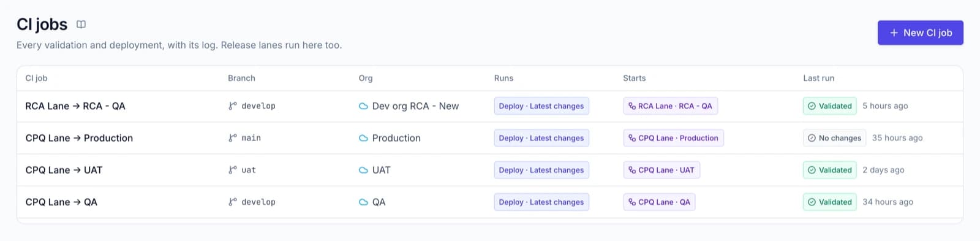The image size is (980, 241).
Task: Click the cloud icon beside QA org
Action: point(363,202)
